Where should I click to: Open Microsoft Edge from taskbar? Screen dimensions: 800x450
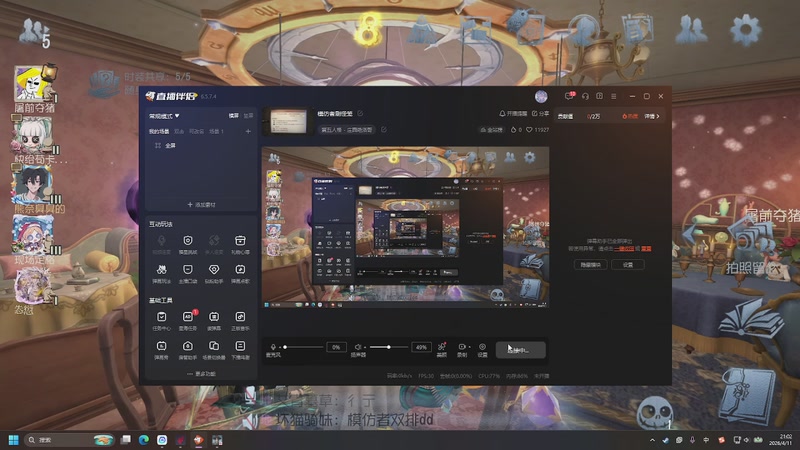coord(143,440)
